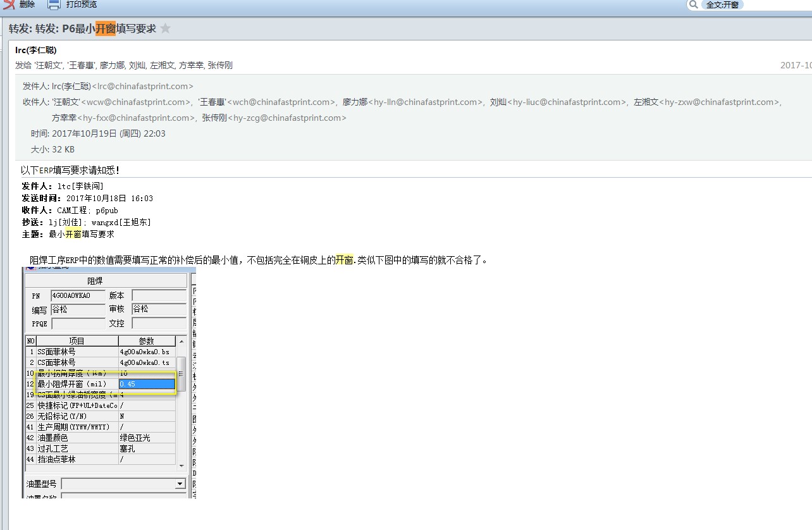812x530 pixels.
Task: Click recipient hy-liuc@chinafastprint.com
Action: [x=567, y=102]
